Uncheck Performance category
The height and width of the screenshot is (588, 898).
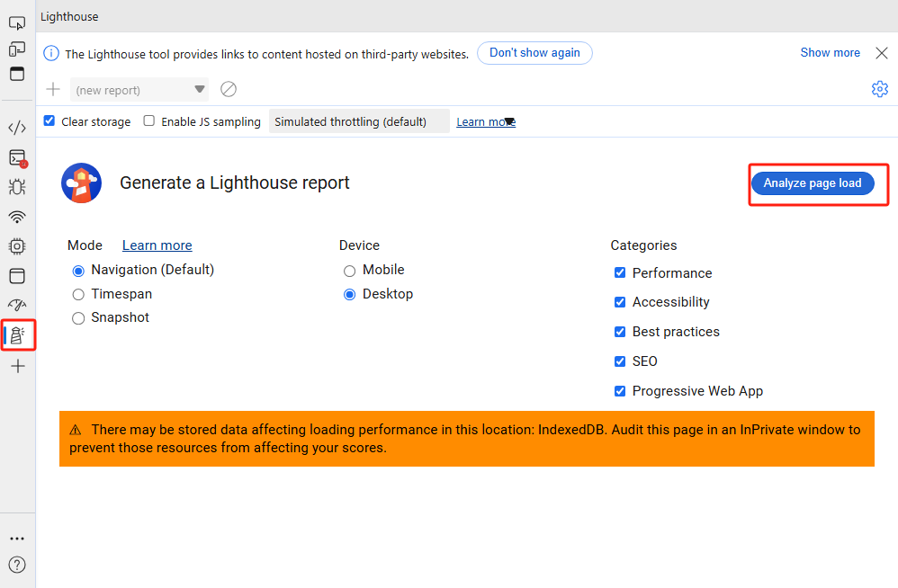[x=620, y=272]
